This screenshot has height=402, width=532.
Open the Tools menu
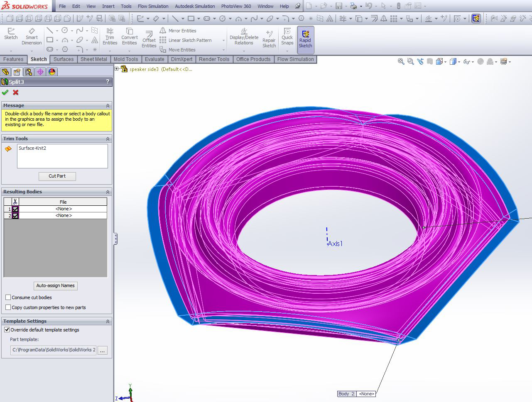click(126, 6)
